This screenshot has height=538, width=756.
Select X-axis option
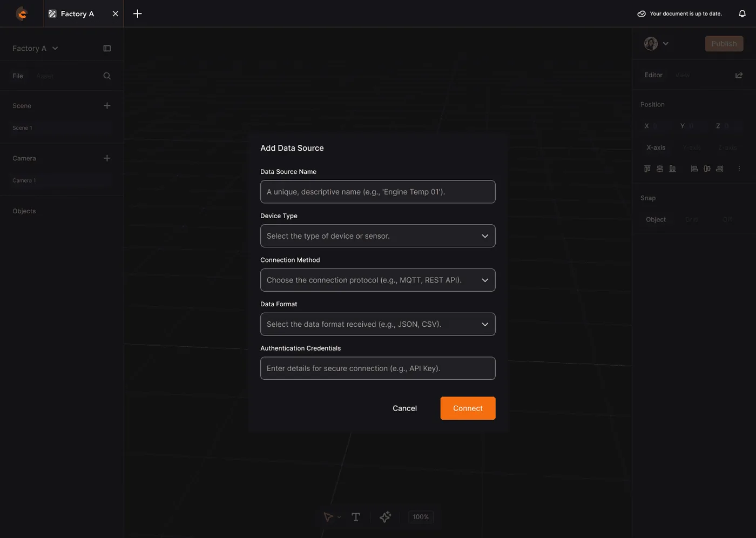[x=656, y=147]
